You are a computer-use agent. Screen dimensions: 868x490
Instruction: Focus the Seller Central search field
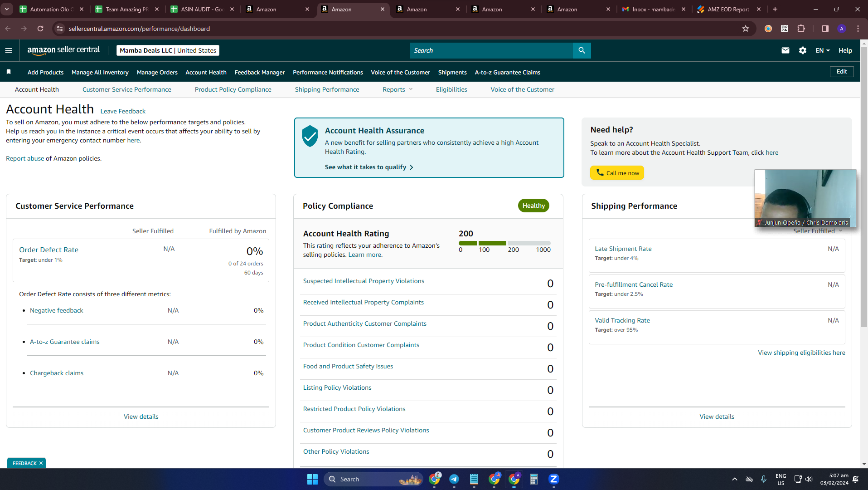[x=491, y=50]
